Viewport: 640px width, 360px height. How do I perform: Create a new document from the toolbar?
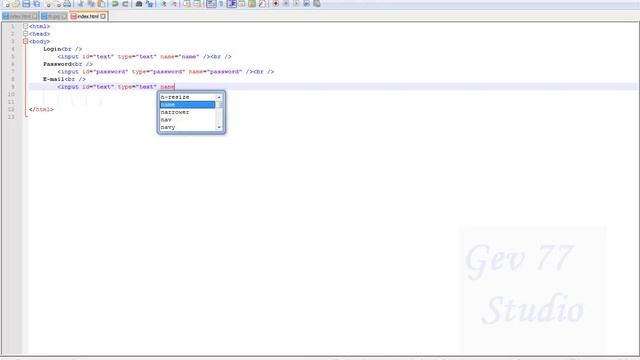pyautogui.click(x=6, y=4)
